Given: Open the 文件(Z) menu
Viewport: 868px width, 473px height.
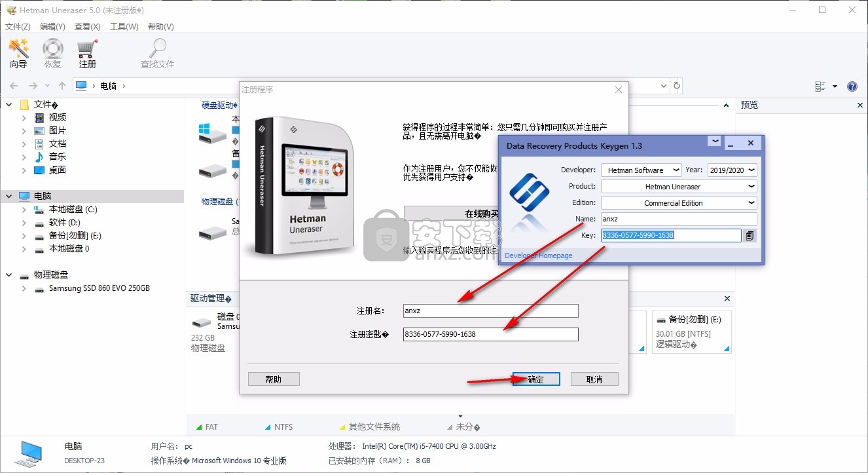Looking at the screenshot, I should click(x=18, y=26).
